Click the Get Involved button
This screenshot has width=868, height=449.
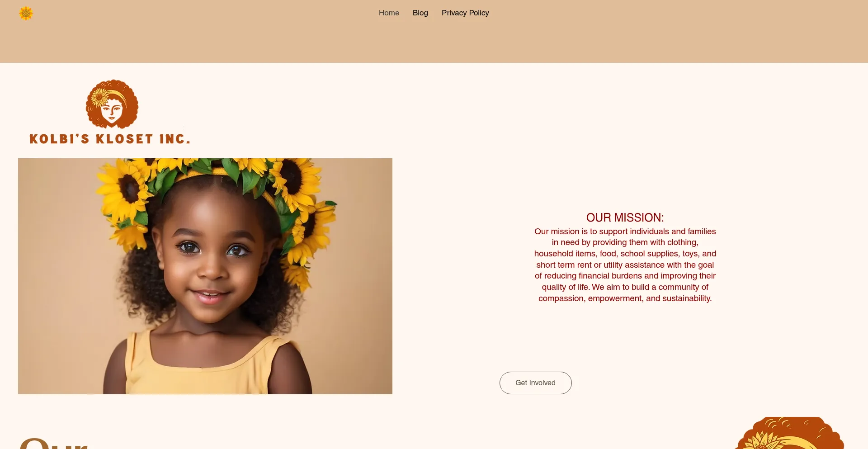coord(535,383)
